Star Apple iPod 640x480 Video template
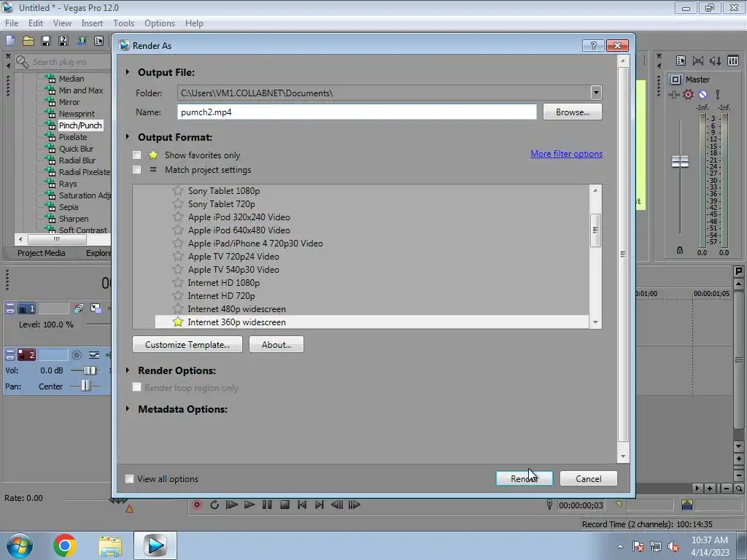 (x=178, y=230)
